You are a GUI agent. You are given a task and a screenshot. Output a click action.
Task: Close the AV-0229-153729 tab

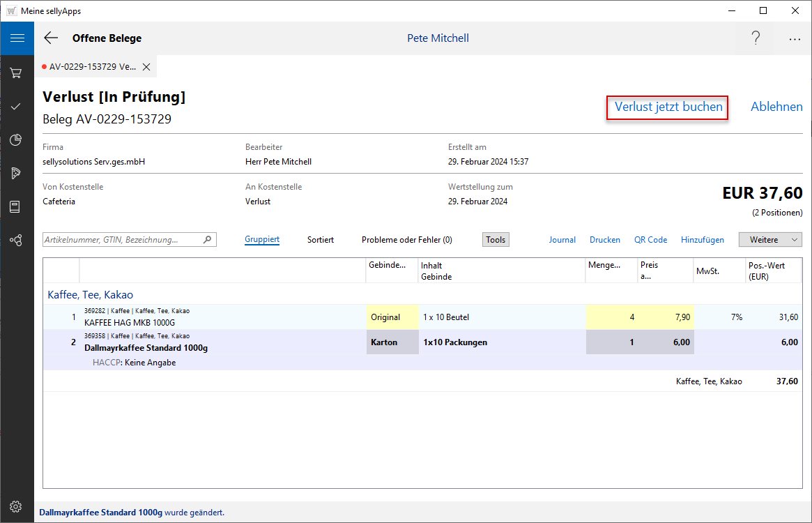[146, 67]
